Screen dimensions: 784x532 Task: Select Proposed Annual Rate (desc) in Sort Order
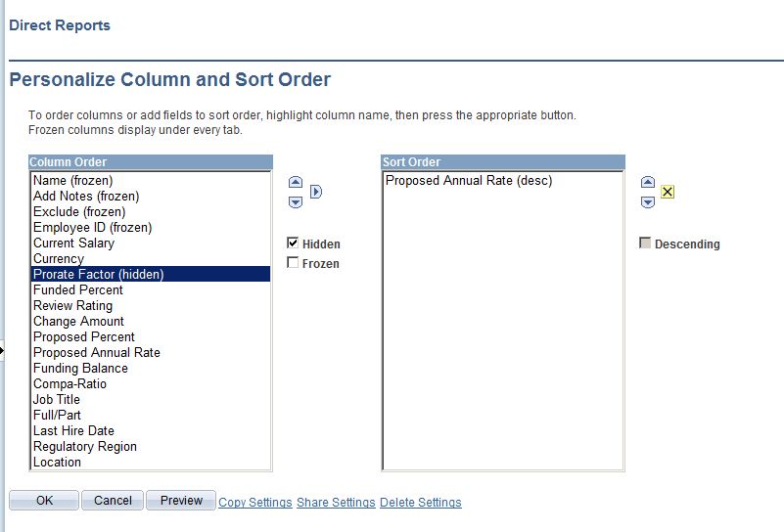(469, 181)
